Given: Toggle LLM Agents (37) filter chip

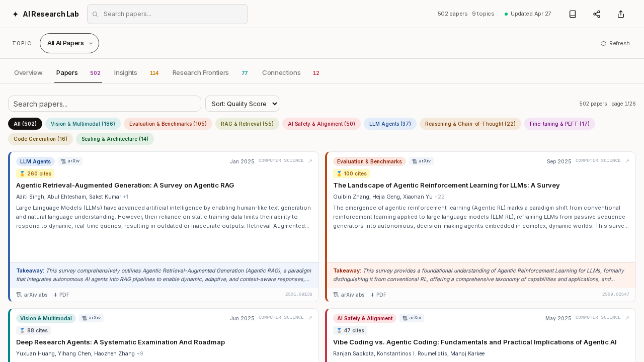Looking at the screenshot, I should pos(390,124).
